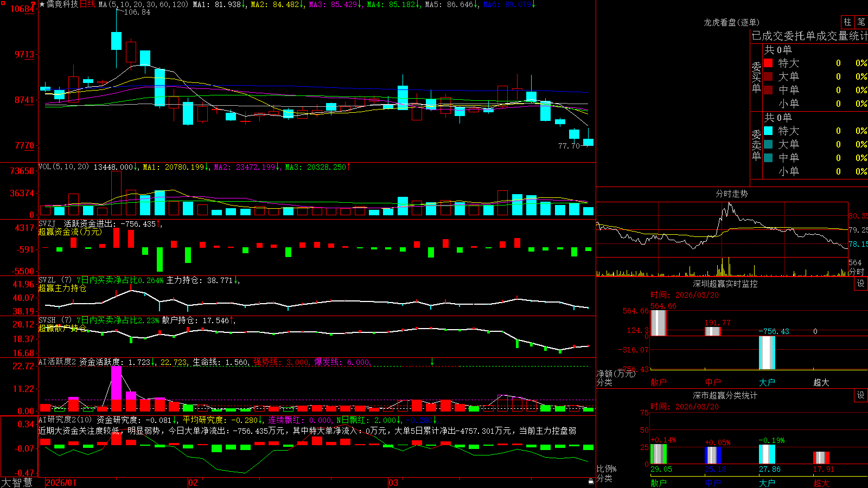This screenshot has width=868, height=488.
Task: Open MA(5,10,20,30,60,120) indicator parameters
Action: tap(143, 4)
